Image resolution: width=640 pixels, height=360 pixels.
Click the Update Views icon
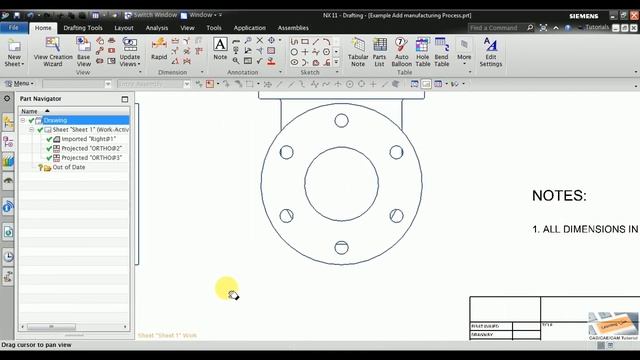coord(129,45)
